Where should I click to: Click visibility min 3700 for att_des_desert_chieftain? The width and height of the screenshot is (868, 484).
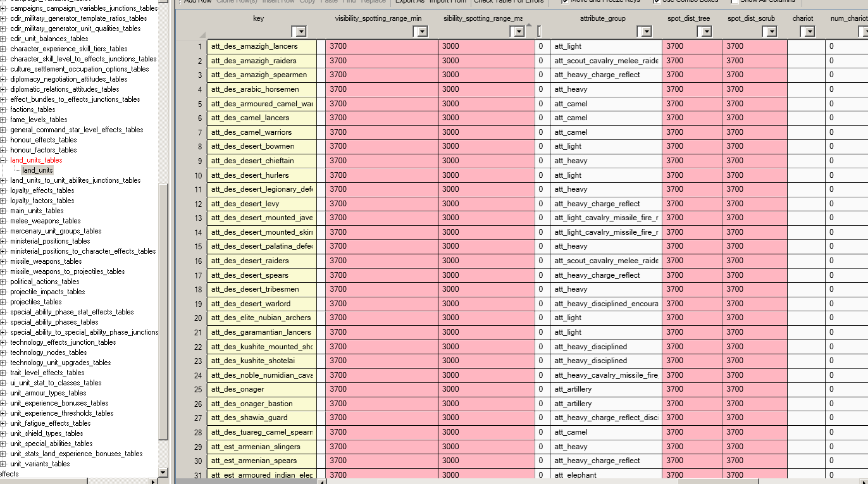pos(381,161)
